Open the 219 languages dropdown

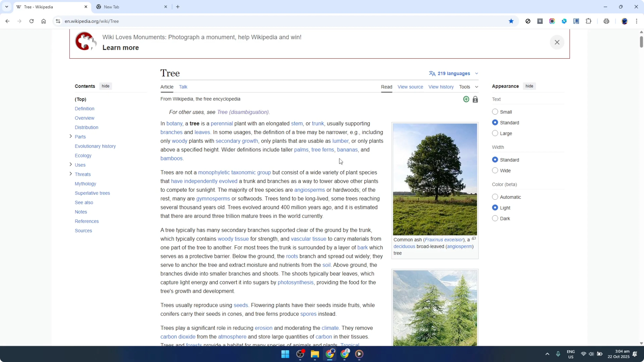pos(453,73)
